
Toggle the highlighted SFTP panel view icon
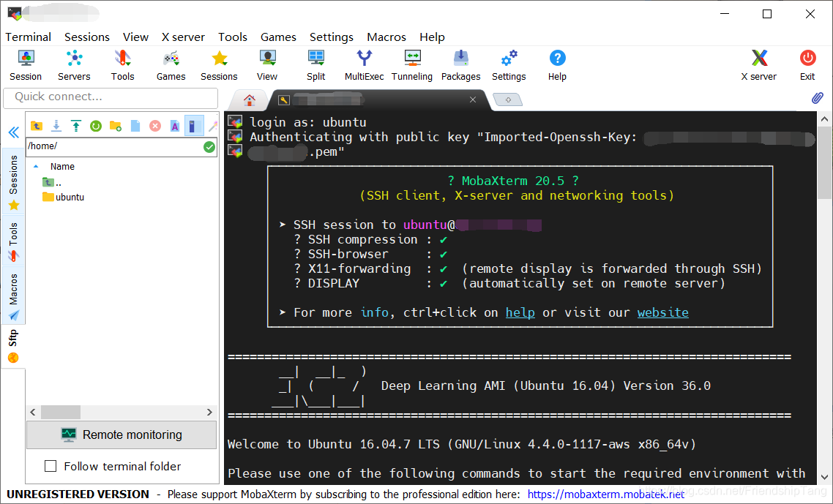[x=194, y=126]
